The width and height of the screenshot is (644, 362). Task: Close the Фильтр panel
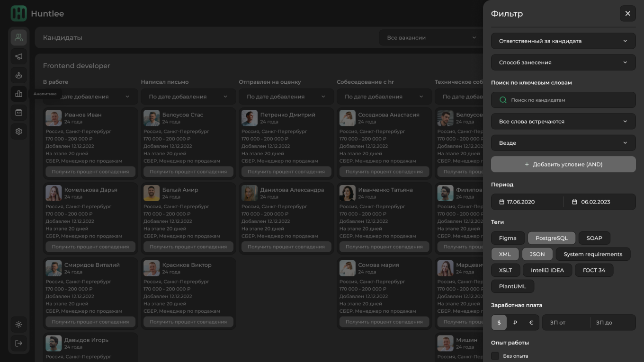point(628,13)
